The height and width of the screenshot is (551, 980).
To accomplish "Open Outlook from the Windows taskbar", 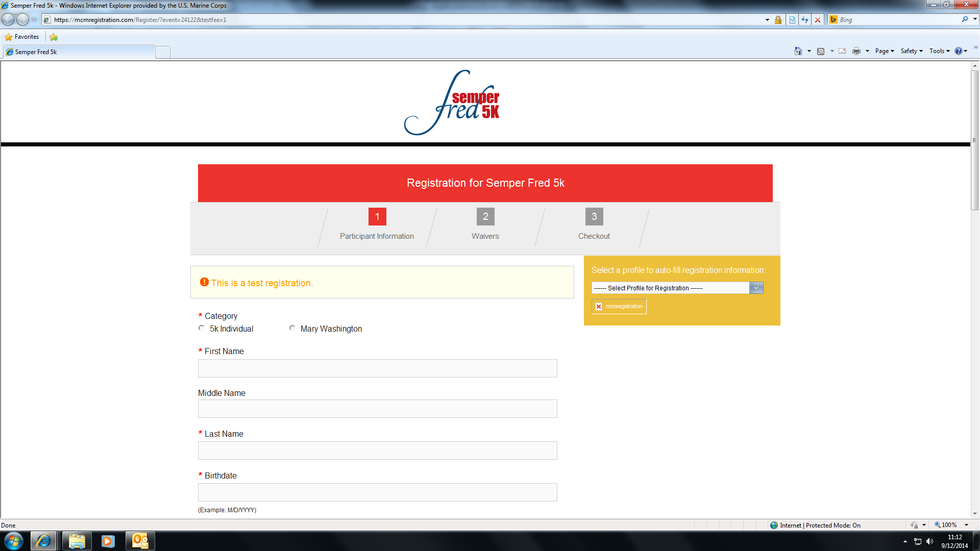I will tap(140, 541).
